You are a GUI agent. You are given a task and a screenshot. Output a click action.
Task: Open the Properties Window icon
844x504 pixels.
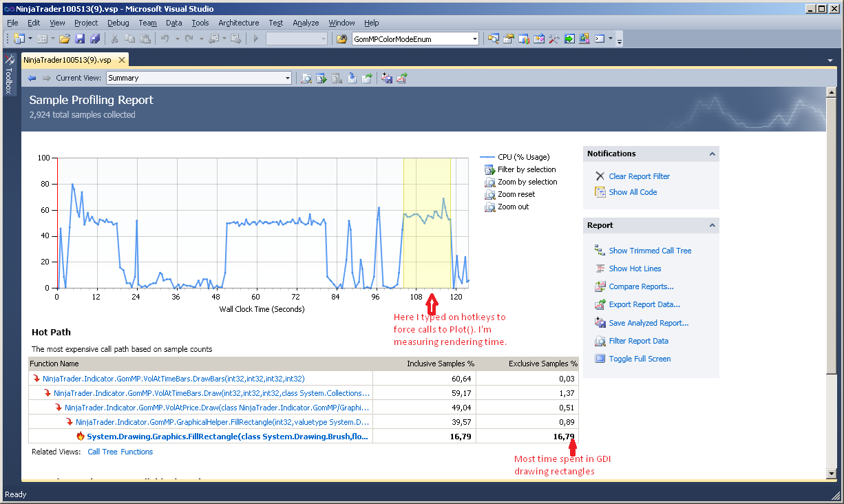(508, 39)
